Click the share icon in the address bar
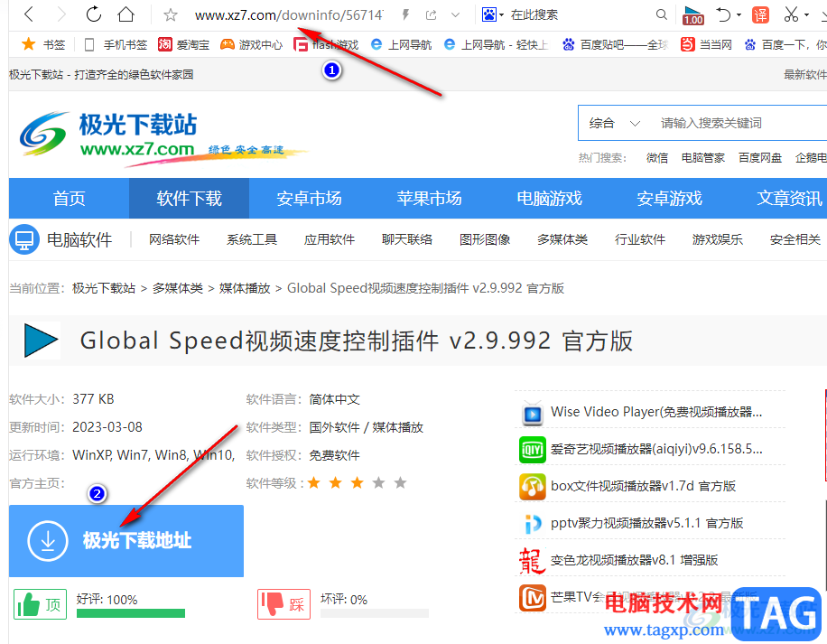This screenshot has height=644, width=827. (431, 15)
